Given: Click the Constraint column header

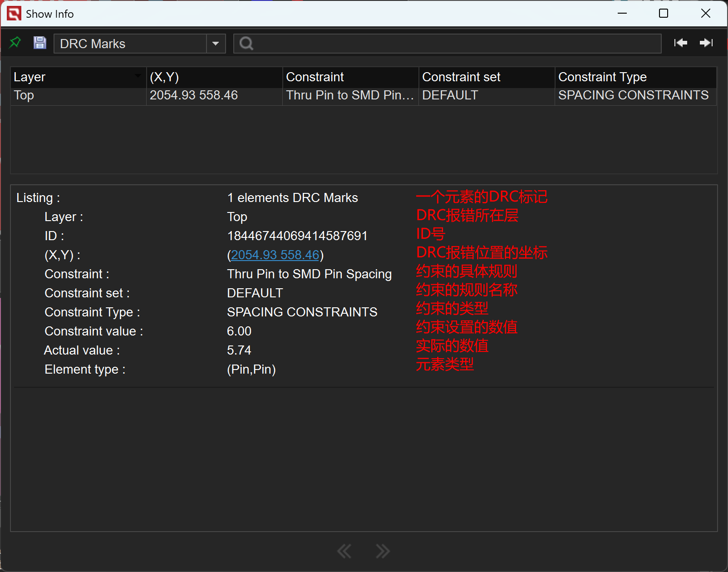Looking at the screenshot, I should [350, 77].
